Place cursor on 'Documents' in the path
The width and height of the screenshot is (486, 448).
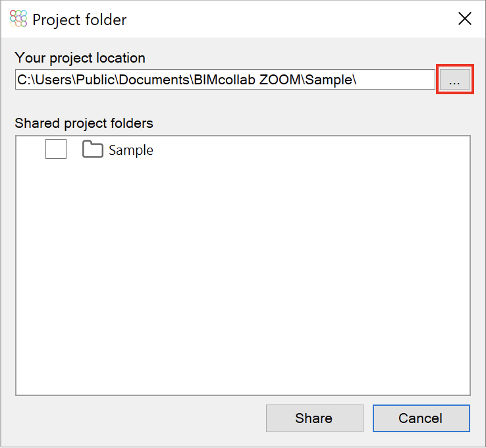click(x=154, y=80)
